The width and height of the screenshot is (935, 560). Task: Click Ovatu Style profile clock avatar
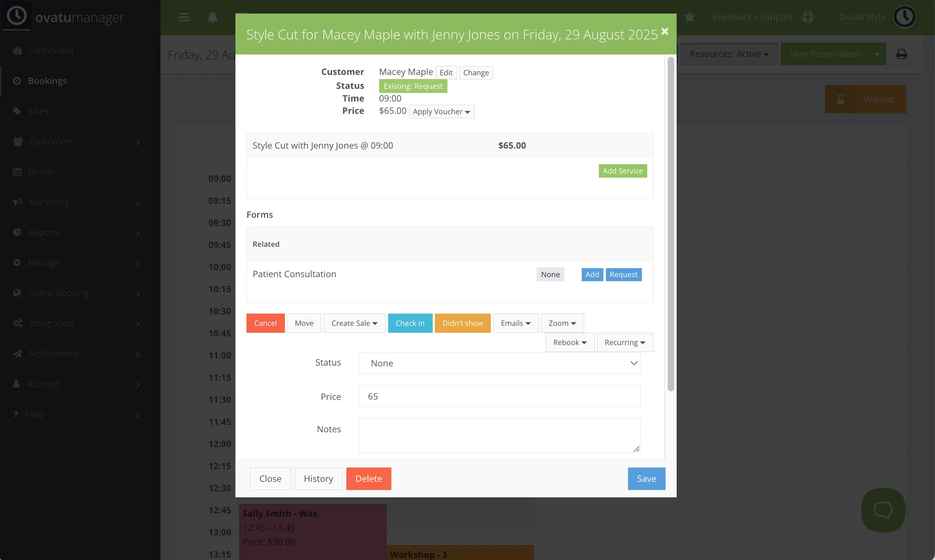pos(904,17)
